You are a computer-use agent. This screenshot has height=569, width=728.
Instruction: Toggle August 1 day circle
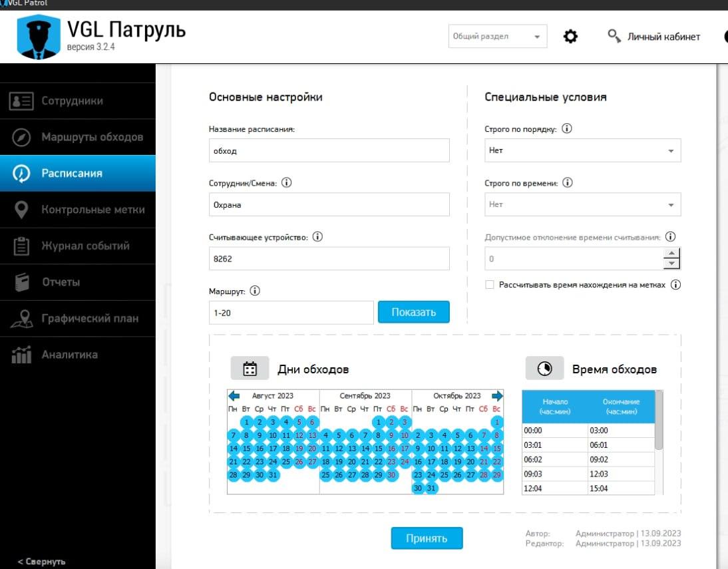(x=246, y=422)
